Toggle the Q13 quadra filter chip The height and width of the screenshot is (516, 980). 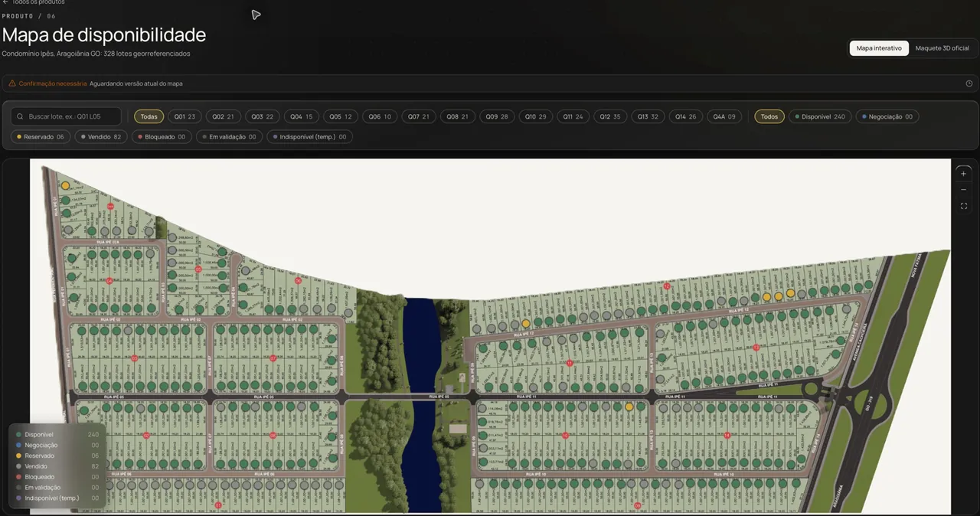(648, 116)
